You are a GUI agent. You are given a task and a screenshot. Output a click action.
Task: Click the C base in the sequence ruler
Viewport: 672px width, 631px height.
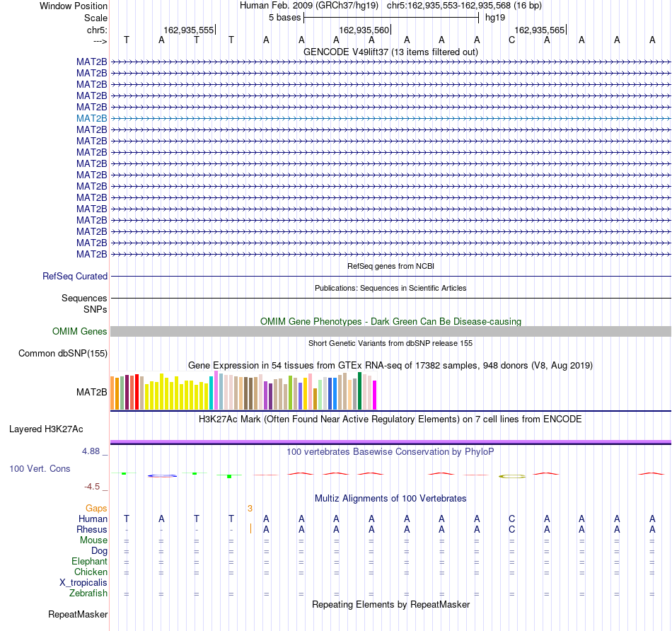pyautogui.click(x=511, y=40)
